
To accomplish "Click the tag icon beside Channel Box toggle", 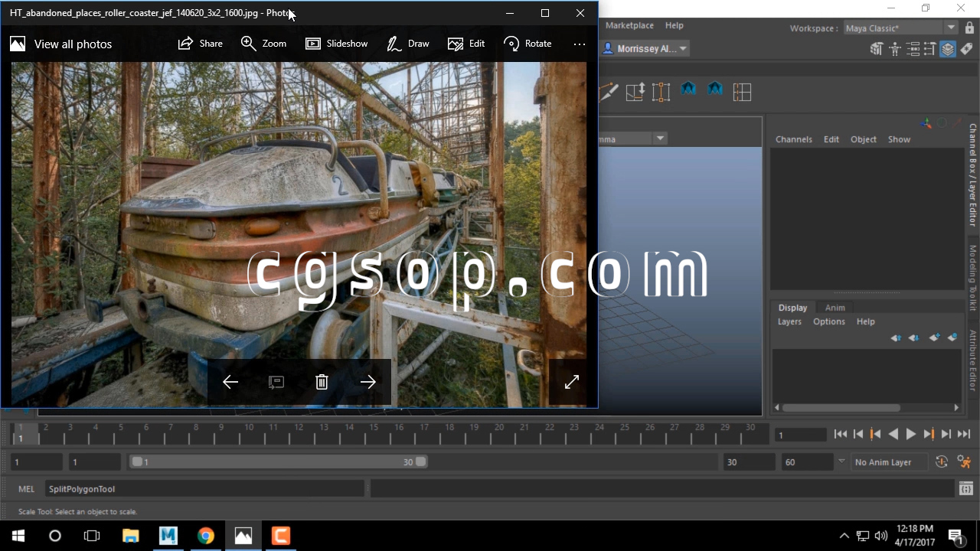I will click(x=966, y=49).
